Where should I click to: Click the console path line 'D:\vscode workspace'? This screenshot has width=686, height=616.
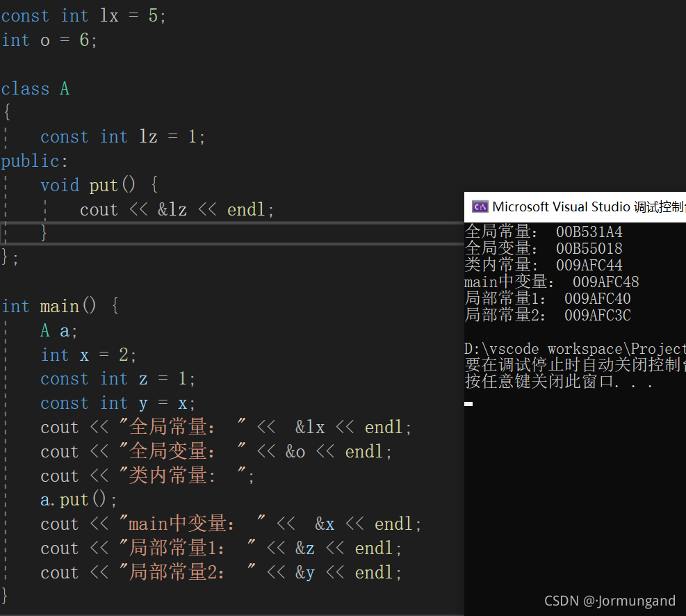click(x=575, y=349)
